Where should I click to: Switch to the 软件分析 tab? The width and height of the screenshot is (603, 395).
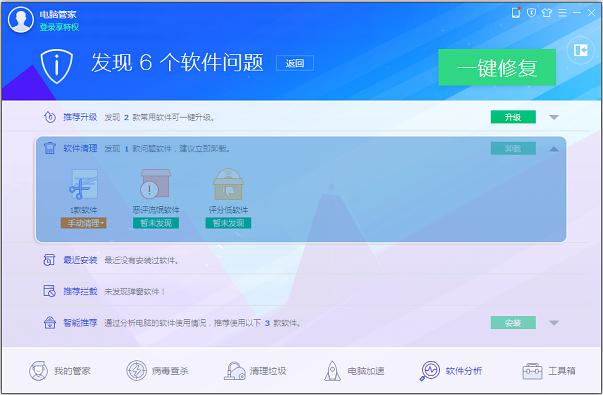pyautogui.click(x=451, y=371)
